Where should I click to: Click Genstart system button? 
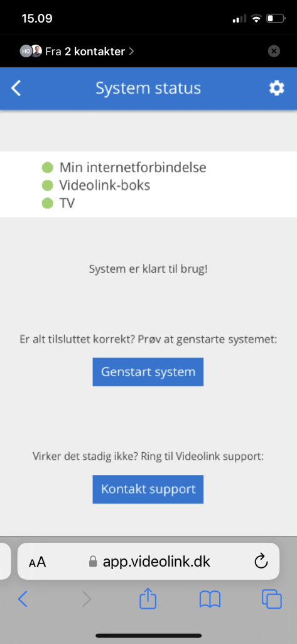click(x=148, y=372)
